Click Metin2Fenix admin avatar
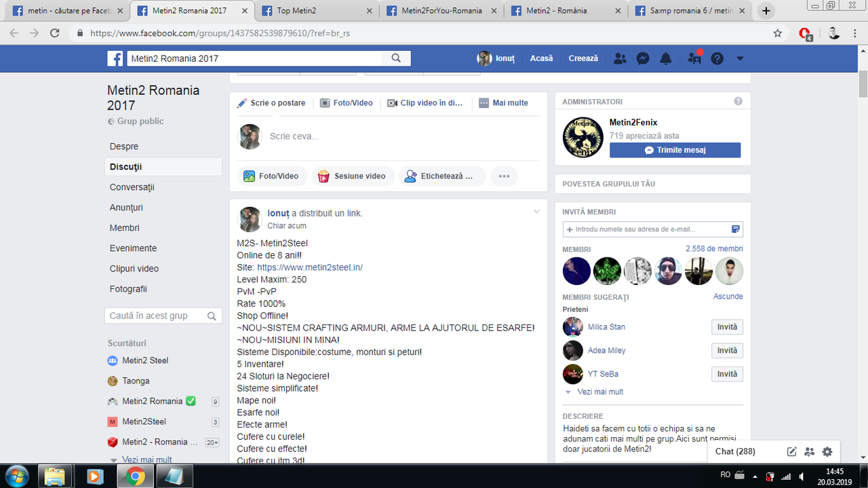The height and width of the screenshot is (488, 868). (583, 138)
